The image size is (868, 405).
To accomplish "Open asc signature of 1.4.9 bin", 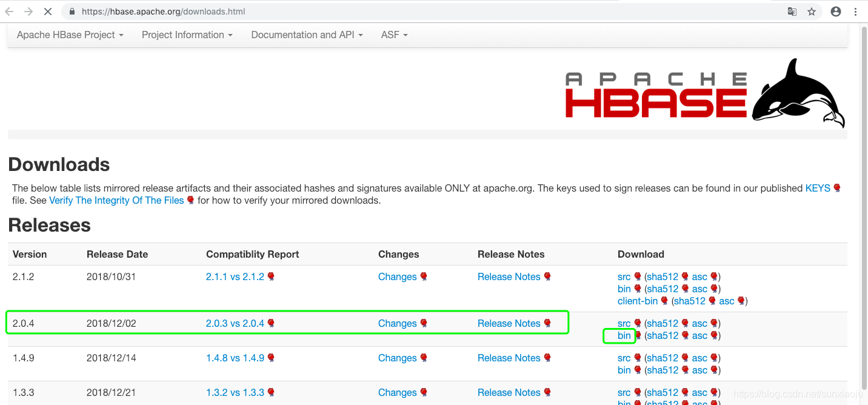I will click(x=699, y=370).
